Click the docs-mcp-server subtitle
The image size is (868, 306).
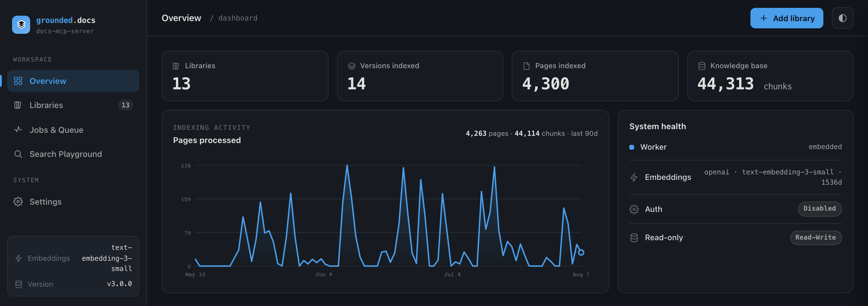[65, 31]
